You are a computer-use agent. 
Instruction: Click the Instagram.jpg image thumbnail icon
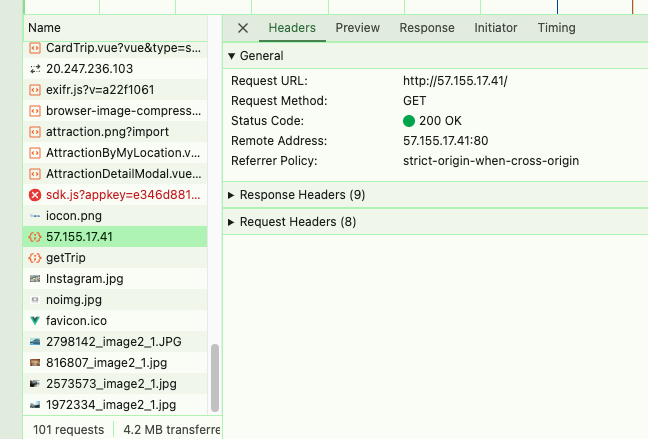(x=35, y=279)
